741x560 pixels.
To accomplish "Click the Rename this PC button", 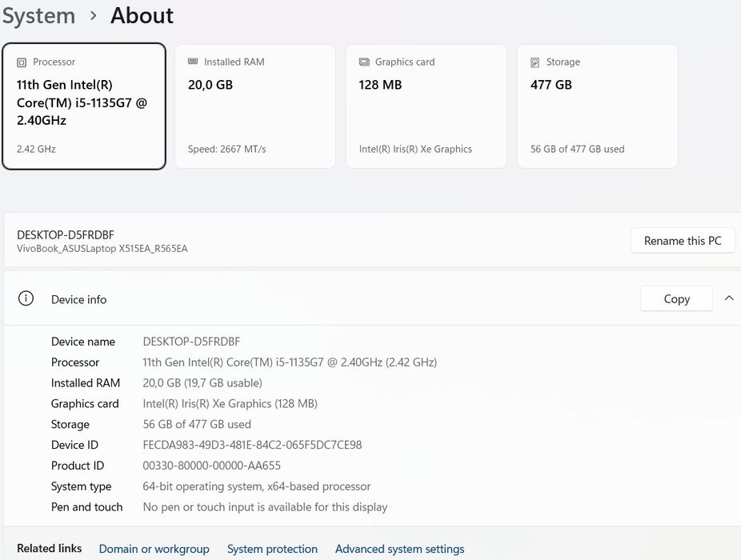I will pyautogui.click(x=683, y=241).
